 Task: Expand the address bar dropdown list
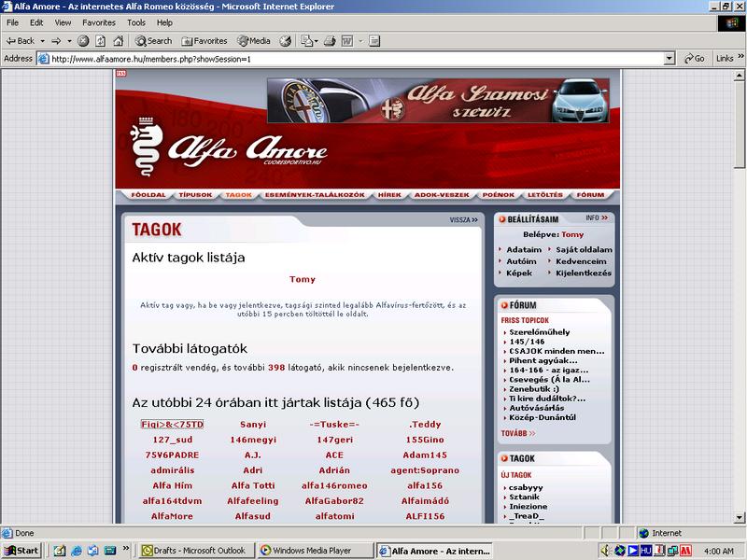click(x=669, y=59)
